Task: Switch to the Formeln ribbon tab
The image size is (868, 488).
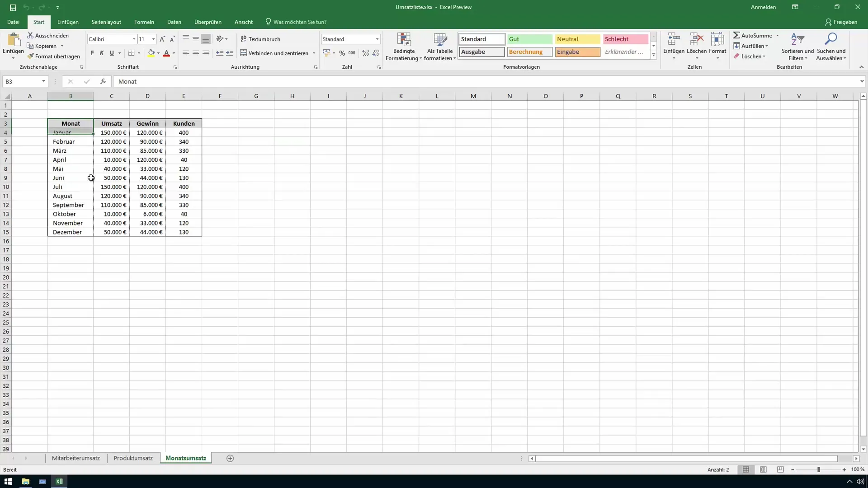Action: coord(144,22)
